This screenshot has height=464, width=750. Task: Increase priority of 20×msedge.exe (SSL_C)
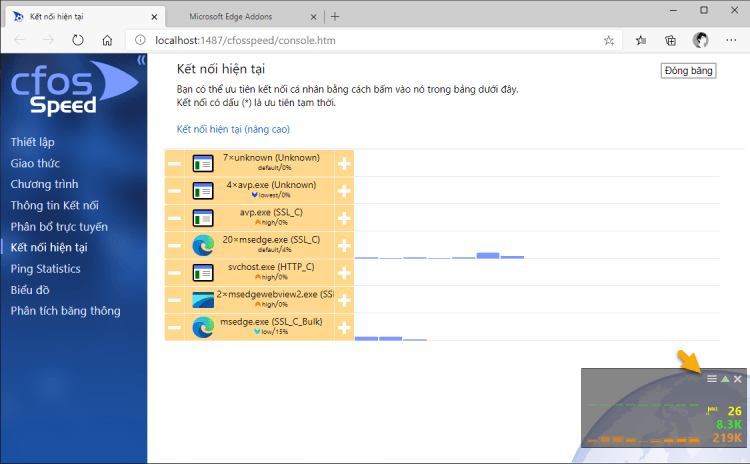[344, 245]
